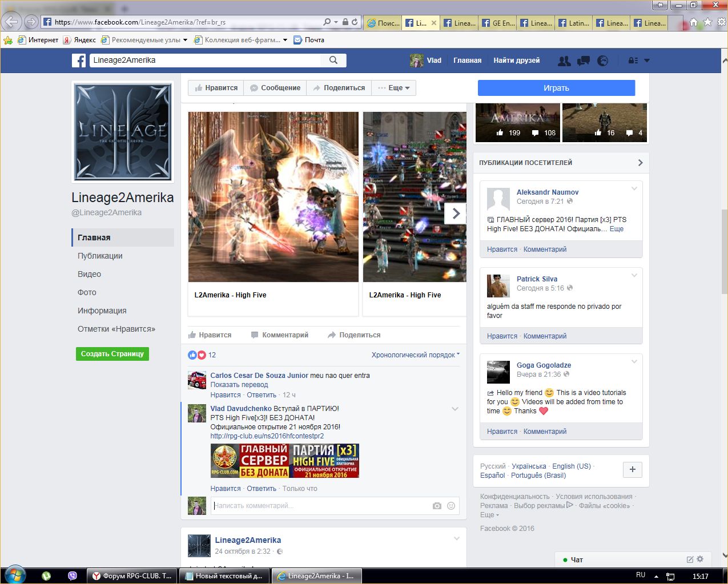Like the L2Amerika photo post
This screenshot has height=584, width=728.
point(210,335)
